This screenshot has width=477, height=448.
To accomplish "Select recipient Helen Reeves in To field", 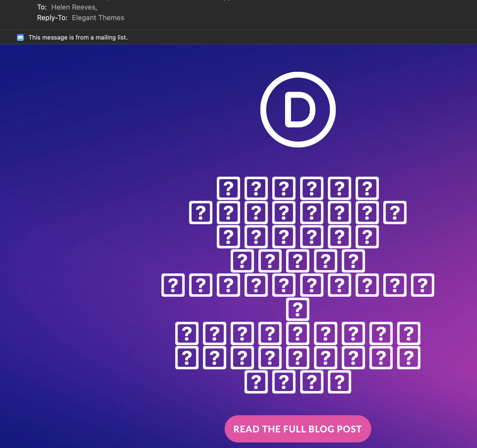I will click(74, 7).
